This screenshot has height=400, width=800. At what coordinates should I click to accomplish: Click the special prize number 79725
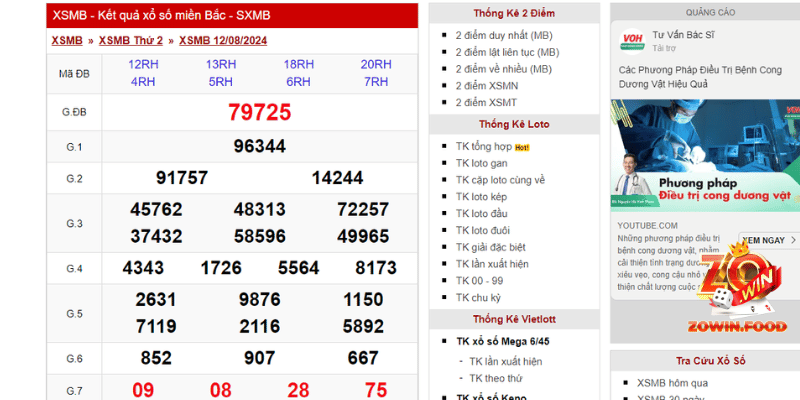259,112
